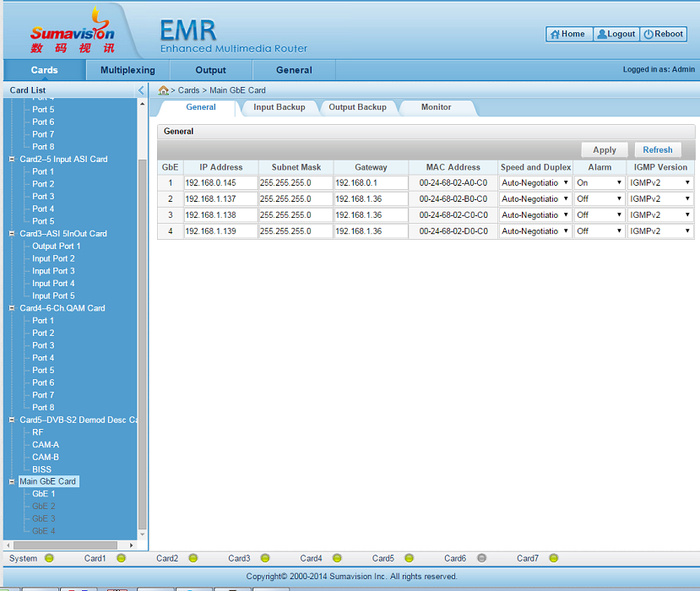The image size is (700, 591).
Task: Open Speed and Duplex dropdown for GbE 2
Action: [x=534, y=198]
